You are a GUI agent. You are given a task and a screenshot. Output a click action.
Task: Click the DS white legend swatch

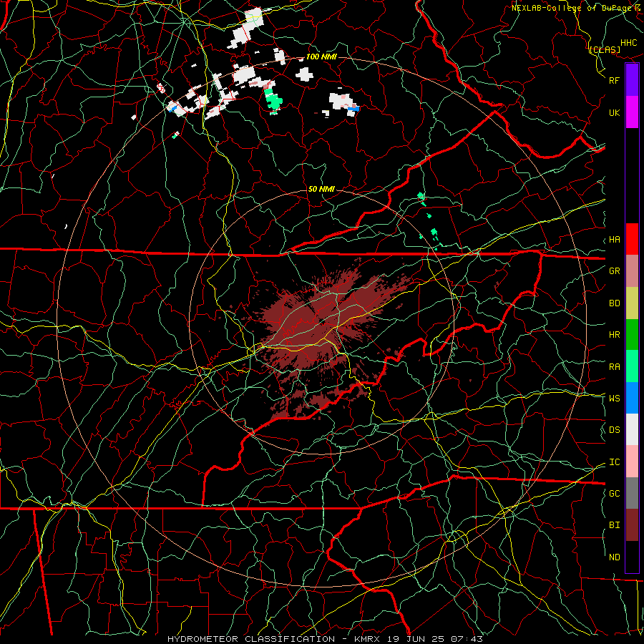click(632, 429)
